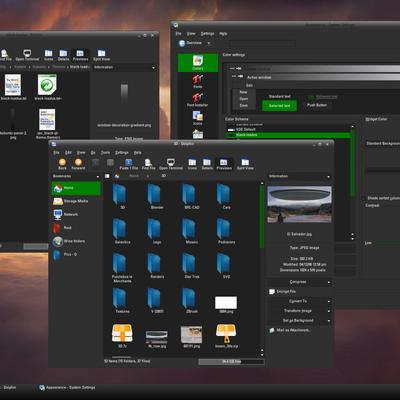Viewport: 400px width, 400px height.
Task: Switch front Dolphin window to Details view
Action: (x=207, y=164)
